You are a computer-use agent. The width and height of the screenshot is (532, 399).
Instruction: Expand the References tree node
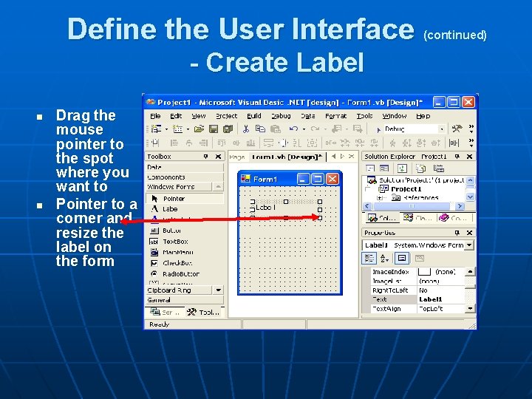[x=380, y=197]
